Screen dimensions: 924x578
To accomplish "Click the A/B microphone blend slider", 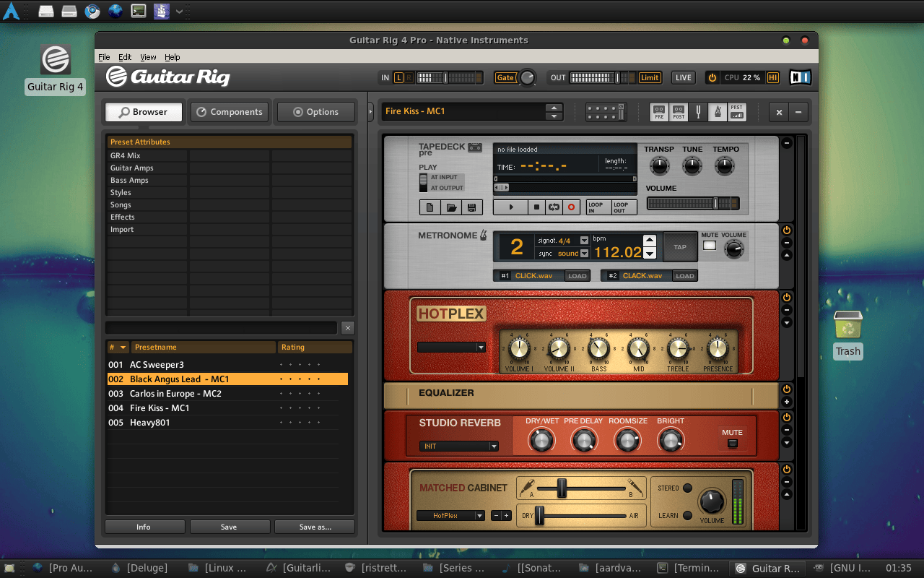I will coord(581,488).
